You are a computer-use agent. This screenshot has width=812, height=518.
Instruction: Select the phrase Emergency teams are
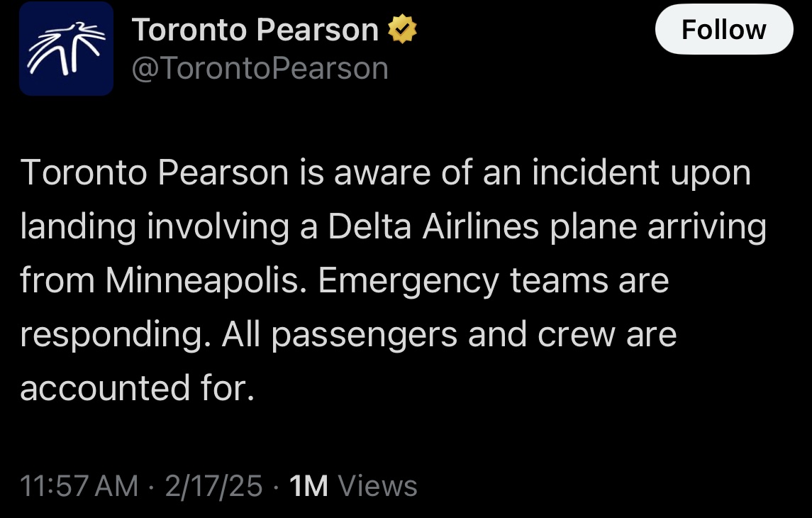click(x=494, y=280)
